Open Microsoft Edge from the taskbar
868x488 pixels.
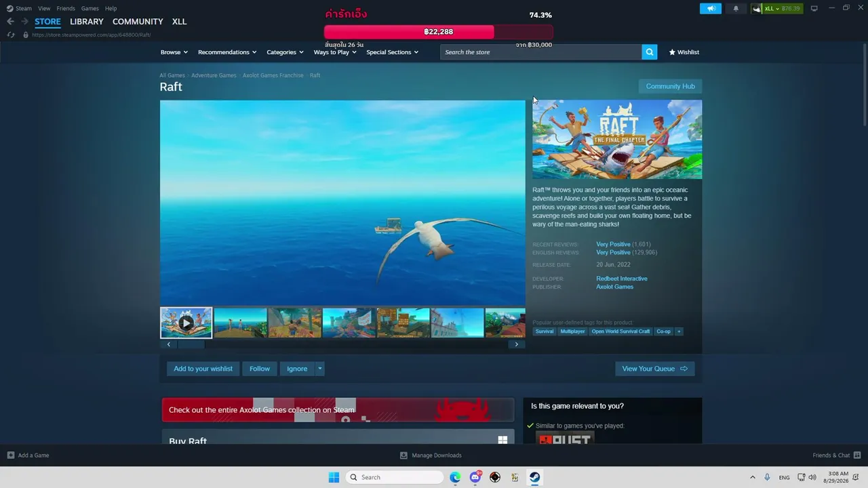point(455,477)
